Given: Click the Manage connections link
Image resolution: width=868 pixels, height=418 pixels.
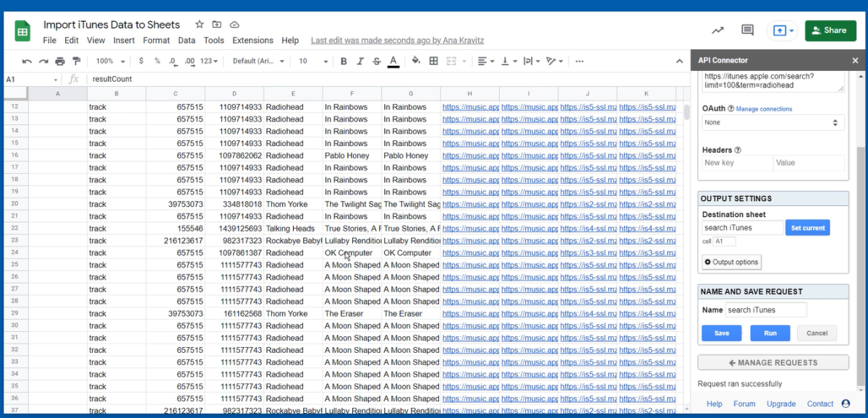Looking at the screenshot, I should (764, 109).
